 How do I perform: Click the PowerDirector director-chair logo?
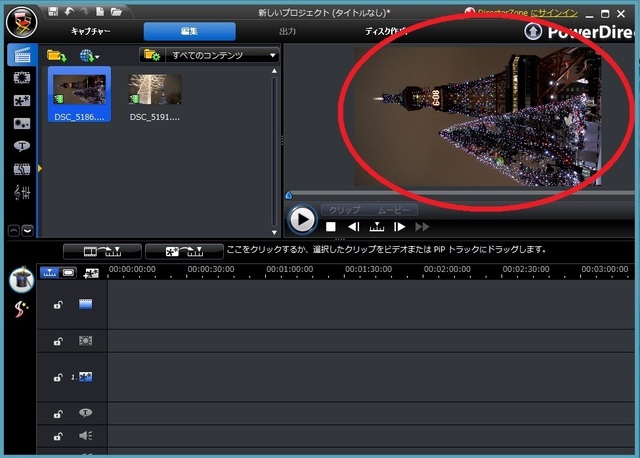22,22
